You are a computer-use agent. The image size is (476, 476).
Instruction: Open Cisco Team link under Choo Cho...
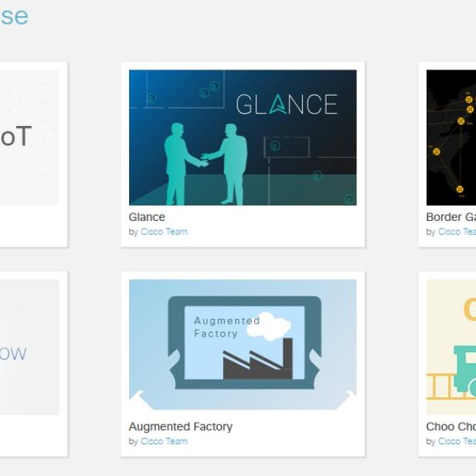click(x=457, y=441)
